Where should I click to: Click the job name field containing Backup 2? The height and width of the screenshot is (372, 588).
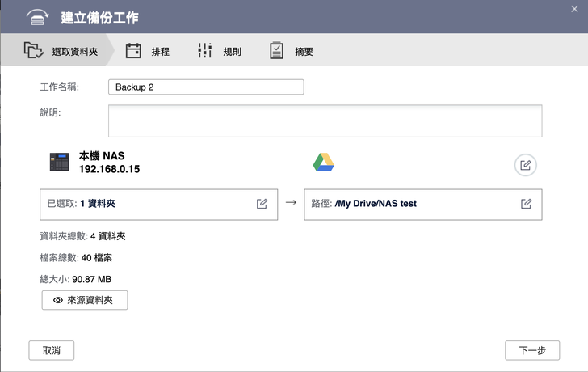[206, 87]
